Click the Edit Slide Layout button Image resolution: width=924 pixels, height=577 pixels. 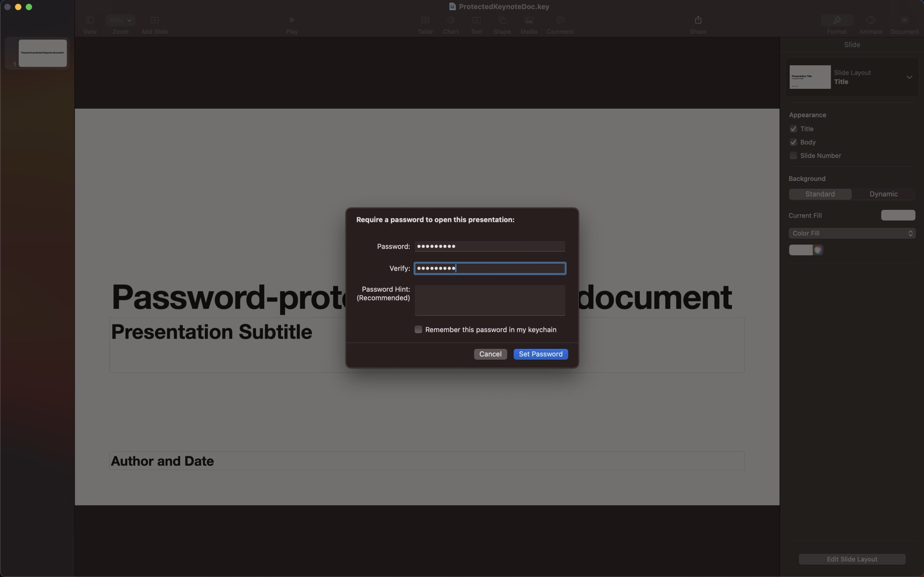[852, 559]
